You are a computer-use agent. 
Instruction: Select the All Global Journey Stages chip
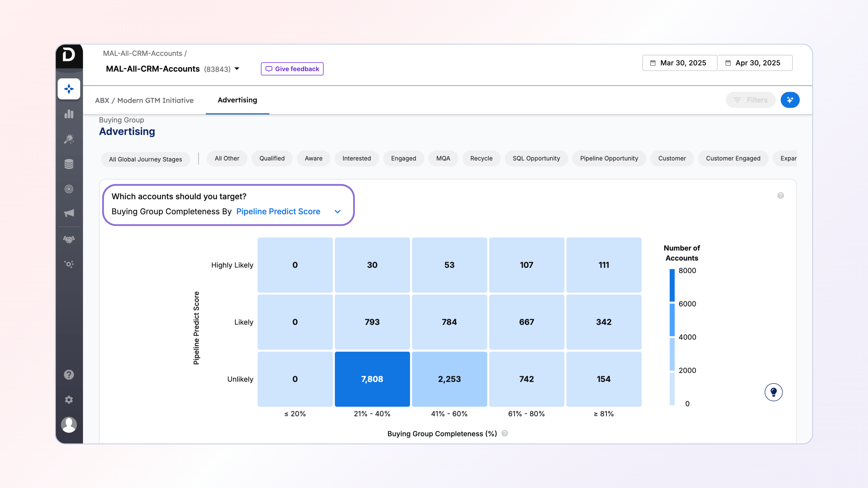click(x=145, y=159)
